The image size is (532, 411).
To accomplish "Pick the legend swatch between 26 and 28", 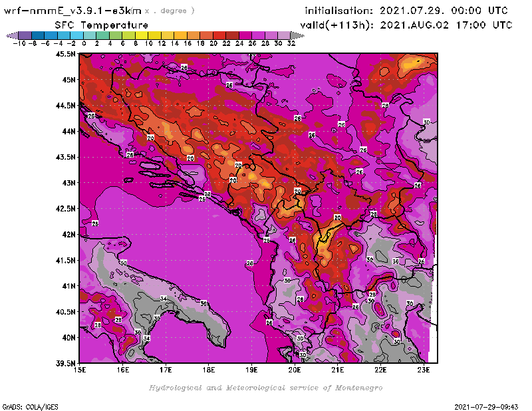I will (x=258, y=35).
